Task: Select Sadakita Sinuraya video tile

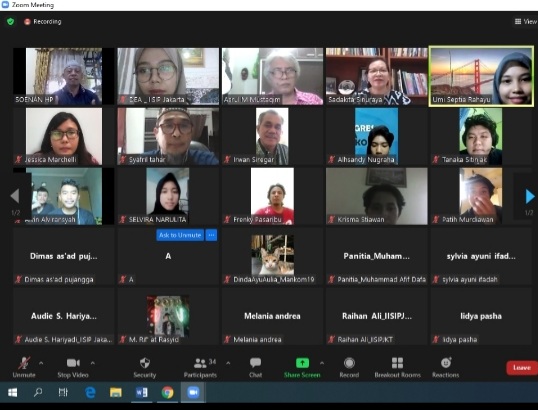Action: click(377, 76)
